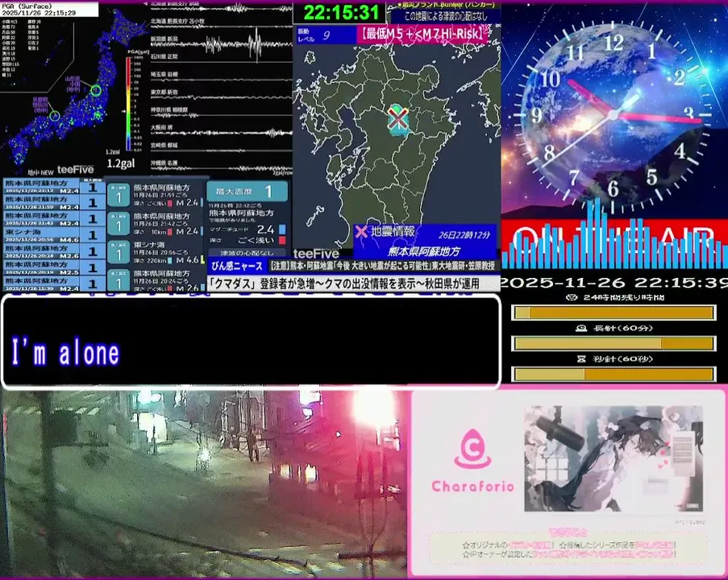Click the 津波の心配なし label
728x580 pixels.
tap(246, 253)
